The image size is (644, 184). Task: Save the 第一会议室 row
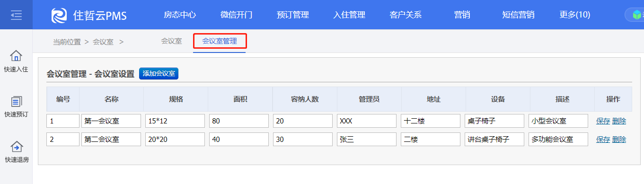(x=603, y=121)
